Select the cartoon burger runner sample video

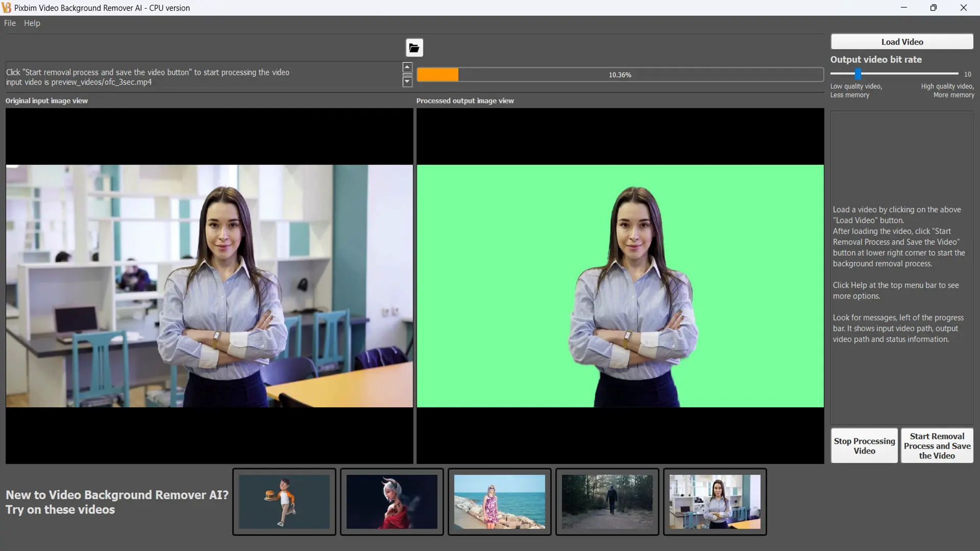(284, 502)
